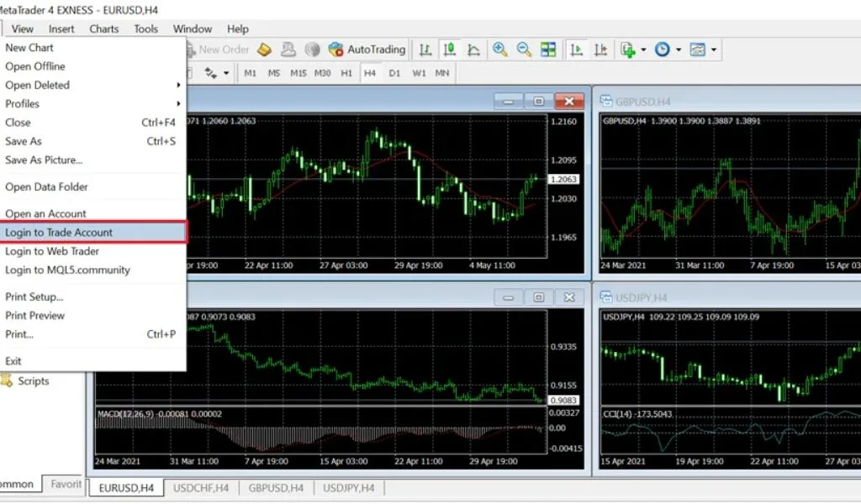Choose Login to Trade Account
The width and height of the screenshot is (861, 504).
tap(59, 233)
